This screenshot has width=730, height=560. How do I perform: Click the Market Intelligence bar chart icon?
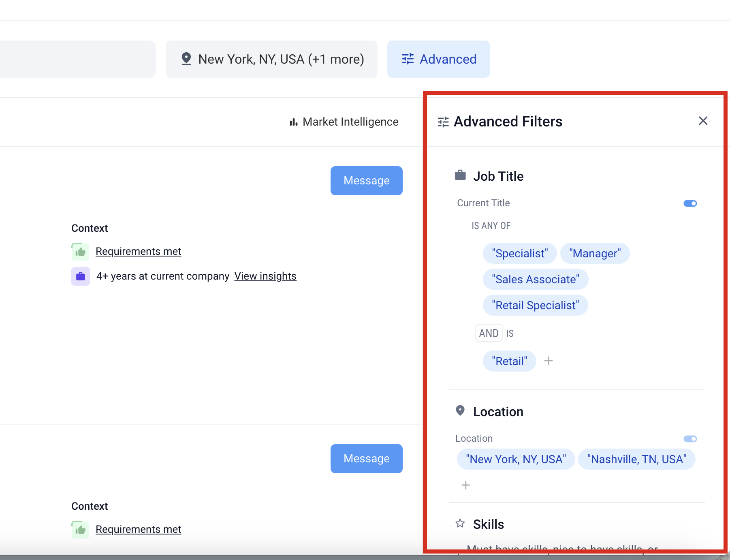point(293,122)
